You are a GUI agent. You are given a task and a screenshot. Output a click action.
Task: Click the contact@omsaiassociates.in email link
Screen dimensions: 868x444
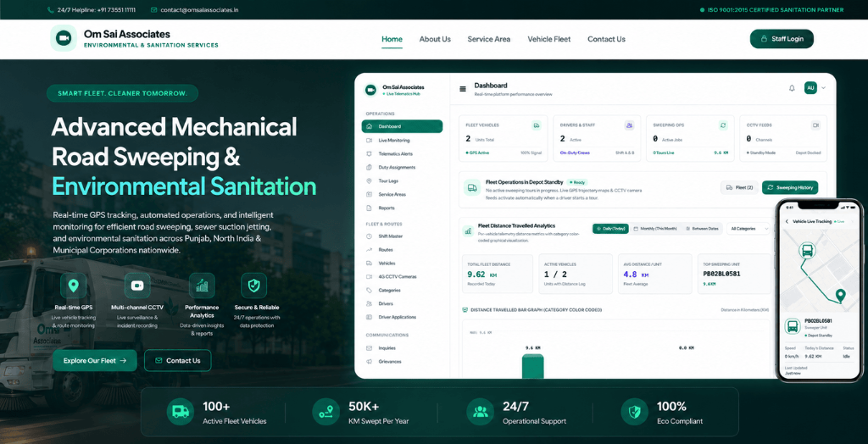(x=199, y=10)
